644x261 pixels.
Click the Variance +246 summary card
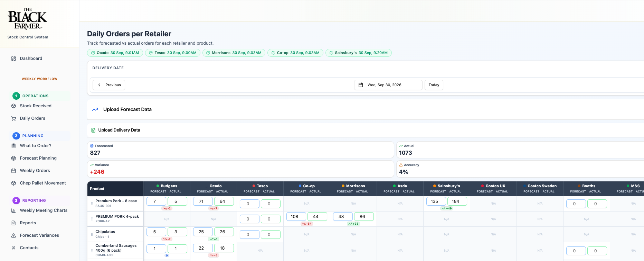coord(240,169)
